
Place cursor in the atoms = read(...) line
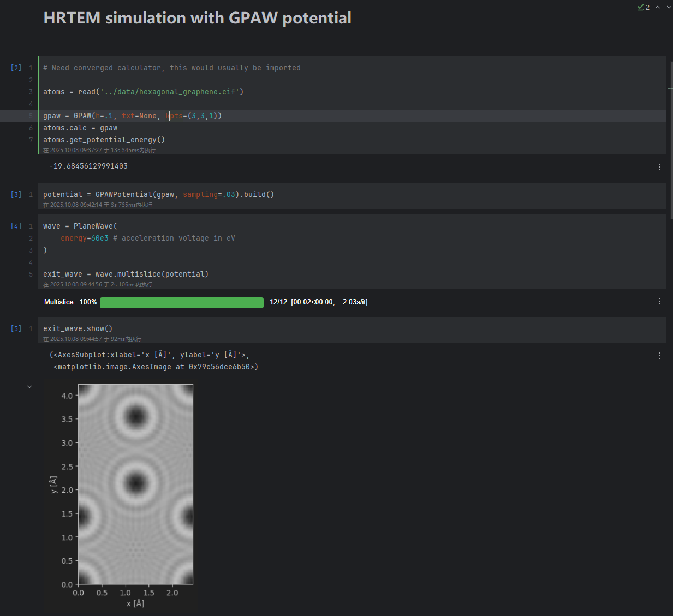(143, 92)
